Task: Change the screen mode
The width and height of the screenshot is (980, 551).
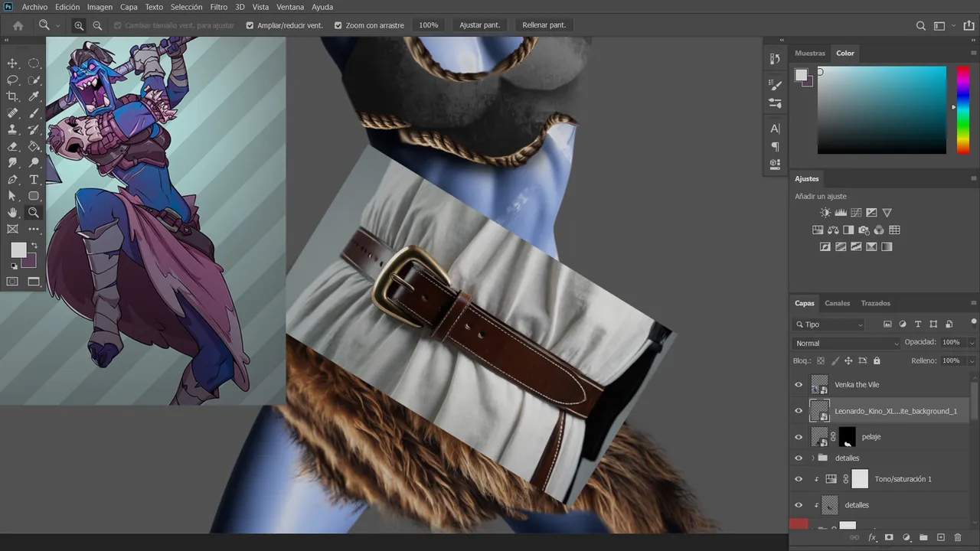Action: tap(34, 282)
